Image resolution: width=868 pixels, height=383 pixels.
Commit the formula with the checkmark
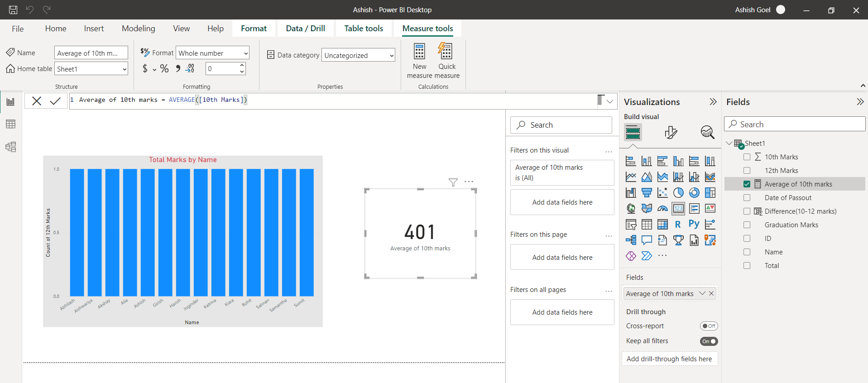pos(55,101)
